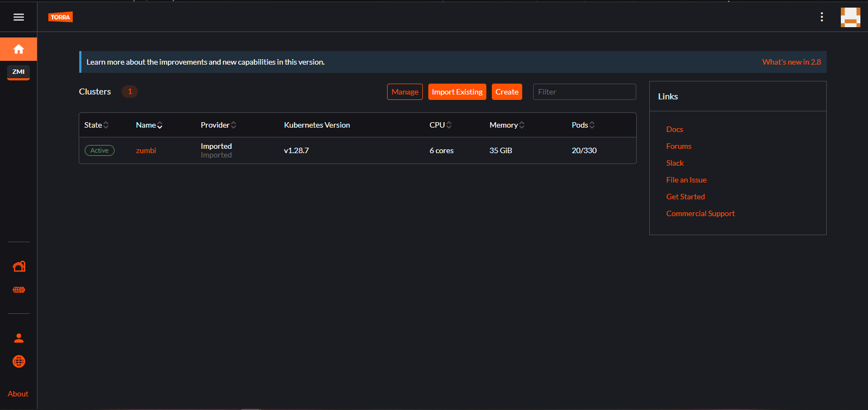The image size is (868, 410).
Task: Open the hamburger navigation menu
Action: [x=18, y=17]
